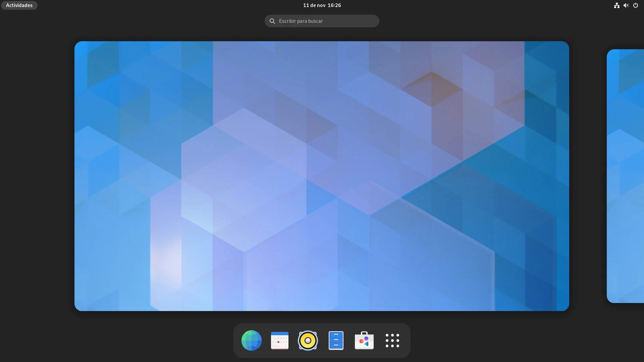The height and width of the screenshot is (362, 644).
Task: Open the power menu icon
Action: 635,5
